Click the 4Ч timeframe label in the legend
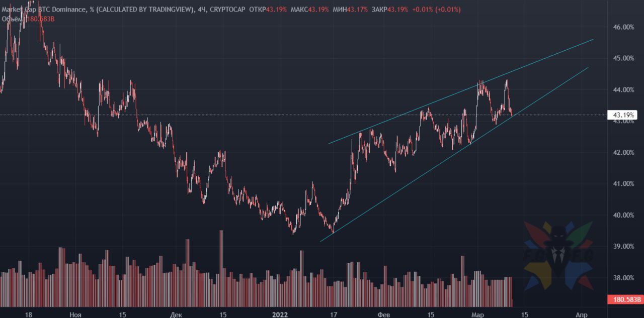Screen dimensions: 644x318 click(x=202, y=10)
